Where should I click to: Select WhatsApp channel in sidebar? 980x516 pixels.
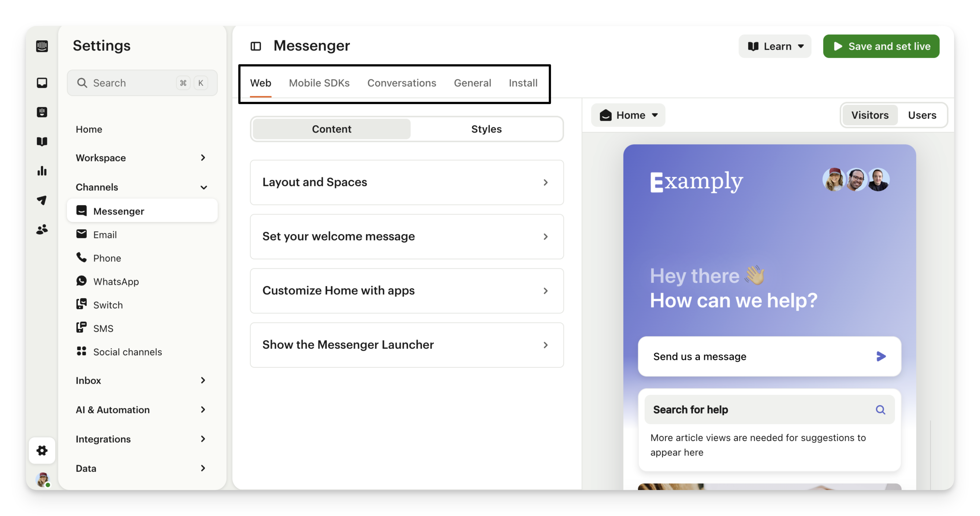[116, 282]
